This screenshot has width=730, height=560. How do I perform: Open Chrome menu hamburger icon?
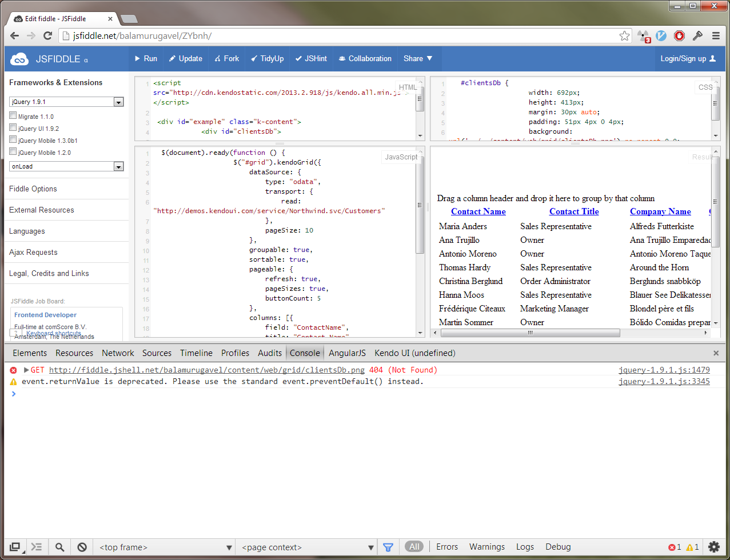[x=716, y=36]
